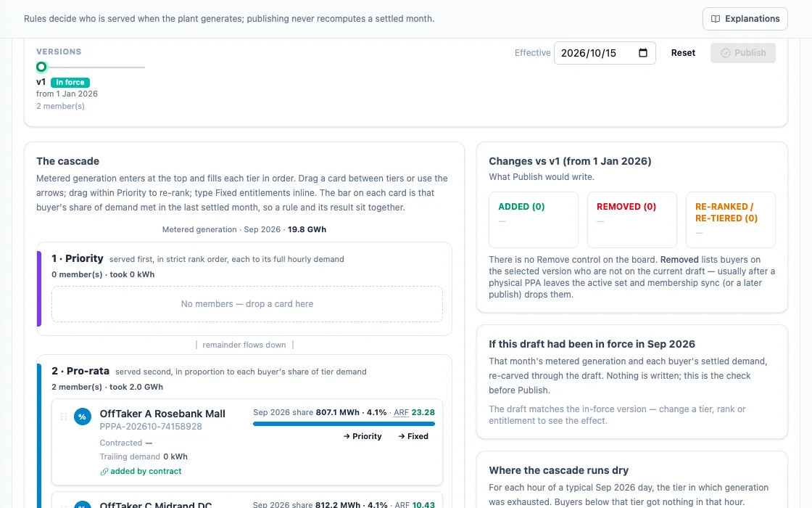The width and height of the screenshot is (812, 508).
Task: Click the "Where the cascade runs dry" heading
Action: pyautogui.click(x=559, y=470)
